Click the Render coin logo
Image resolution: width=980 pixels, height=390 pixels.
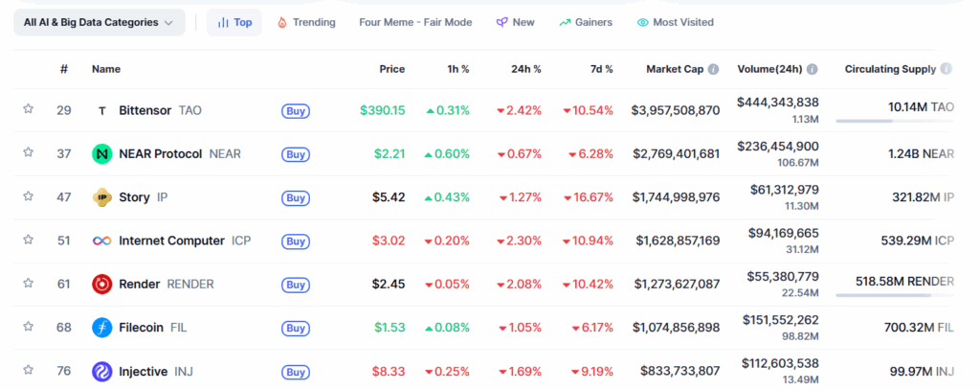[102, 284]
